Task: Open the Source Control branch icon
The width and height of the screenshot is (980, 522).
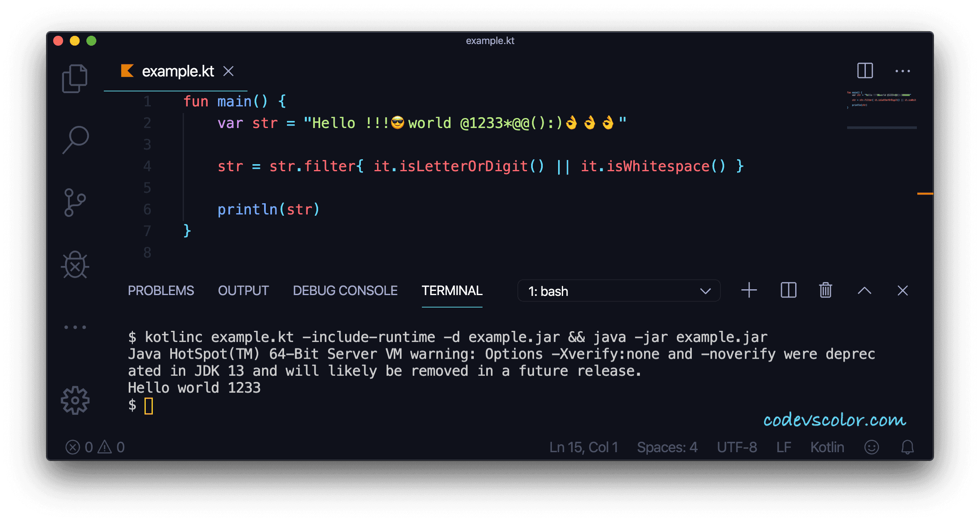Action: (75, 202)
